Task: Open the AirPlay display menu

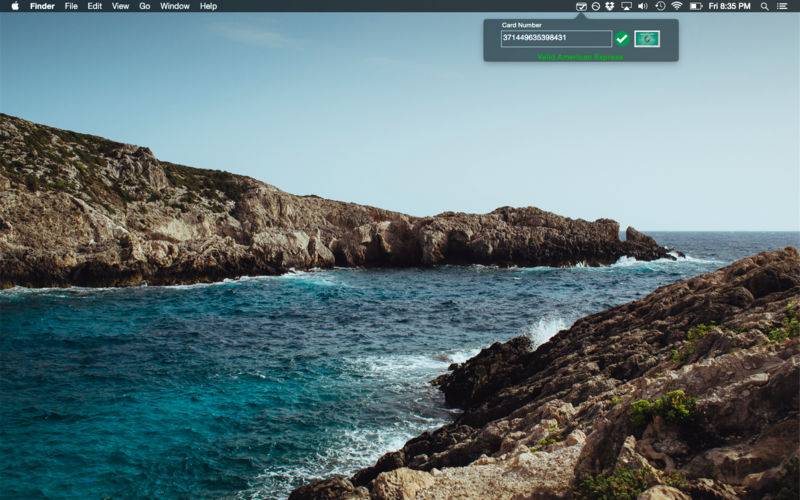Action: [626, 6]
